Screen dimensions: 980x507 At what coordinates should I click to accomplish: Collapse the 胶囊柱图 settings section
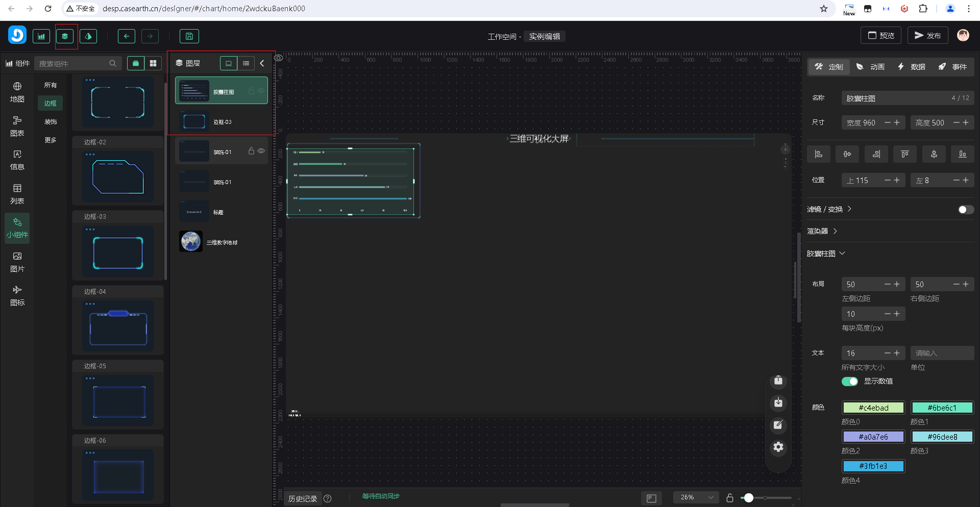(x=826, y=253)
